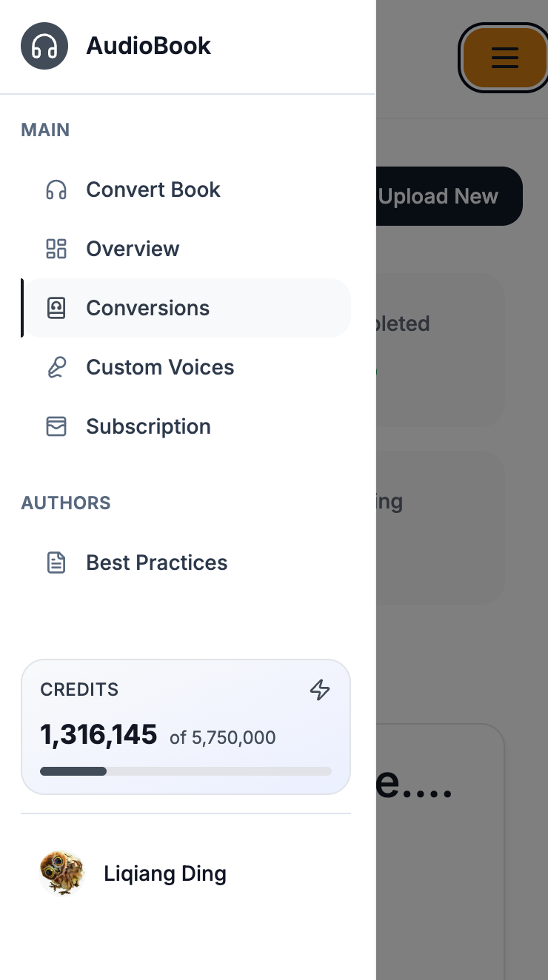
Task: Click the AudioBook brand title
Action: (149, 46)
